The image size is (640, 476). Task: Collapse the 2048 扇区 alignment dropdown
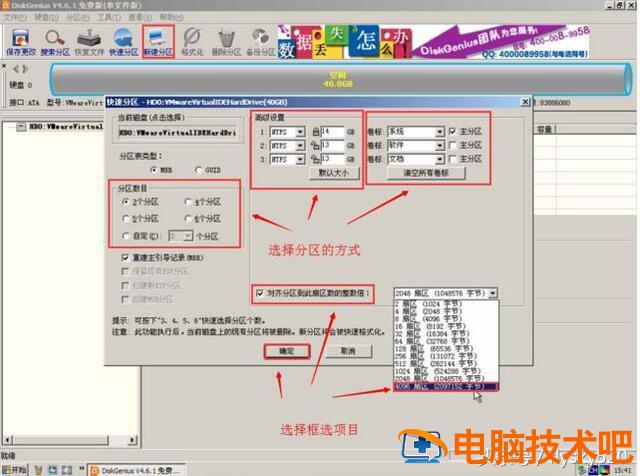[493, 293]
